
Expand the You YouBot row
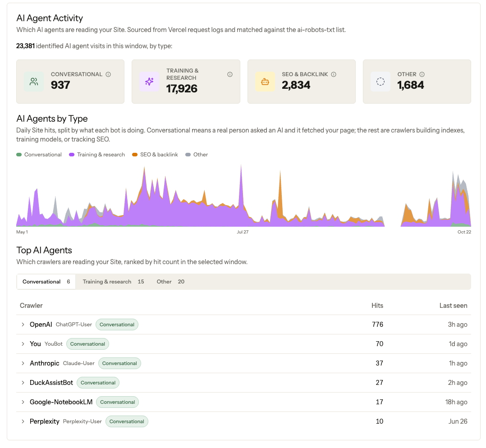(x=23, y=344)
